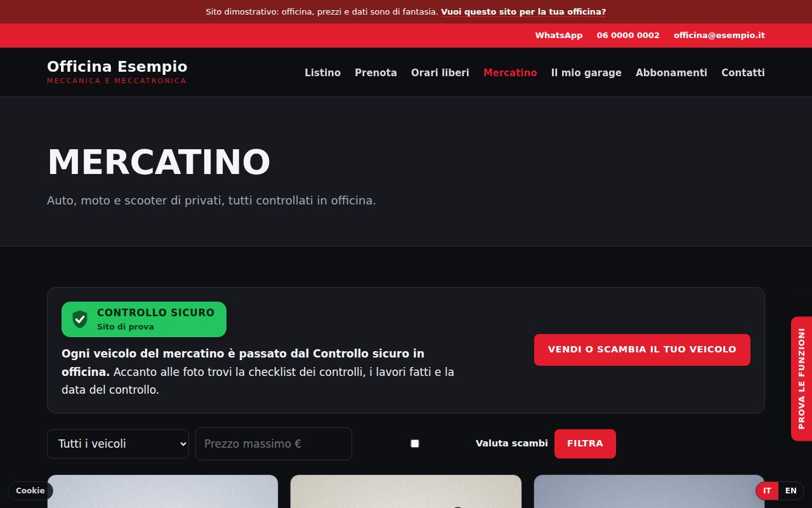The height and width of the screenshot is (508, 812).
Task: Go to the Prenota page
Action: 376,72
